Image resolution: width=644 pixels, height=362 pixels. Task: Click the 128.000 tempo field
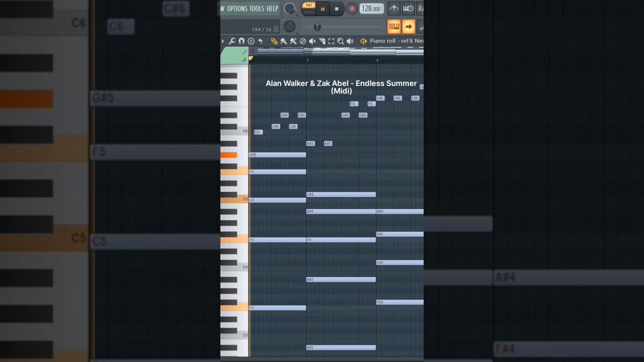pos(371,9)
